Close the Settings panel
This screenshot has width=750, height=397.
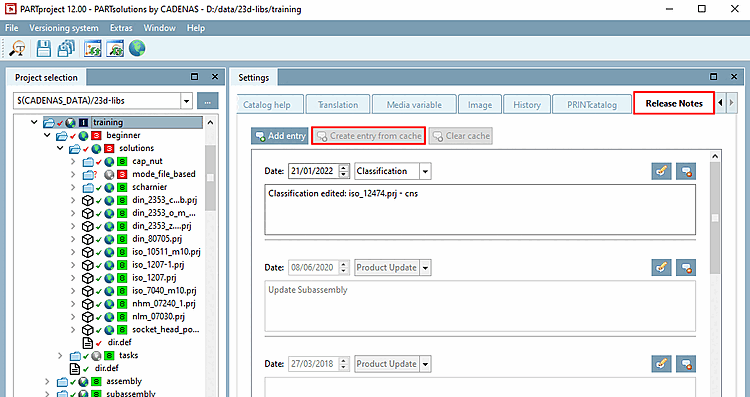click(734, 77)
